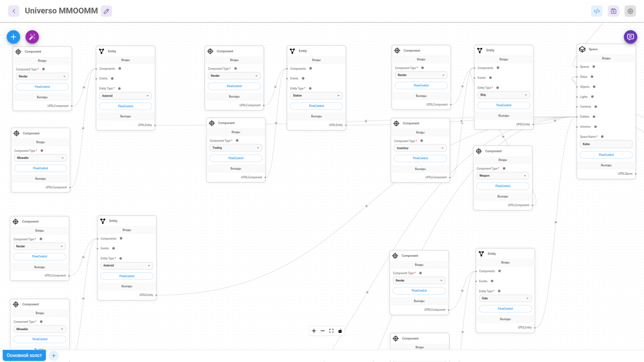Click the Space node's Cameras input handle
The image size is (644, 362).
(x=577, y=106)
